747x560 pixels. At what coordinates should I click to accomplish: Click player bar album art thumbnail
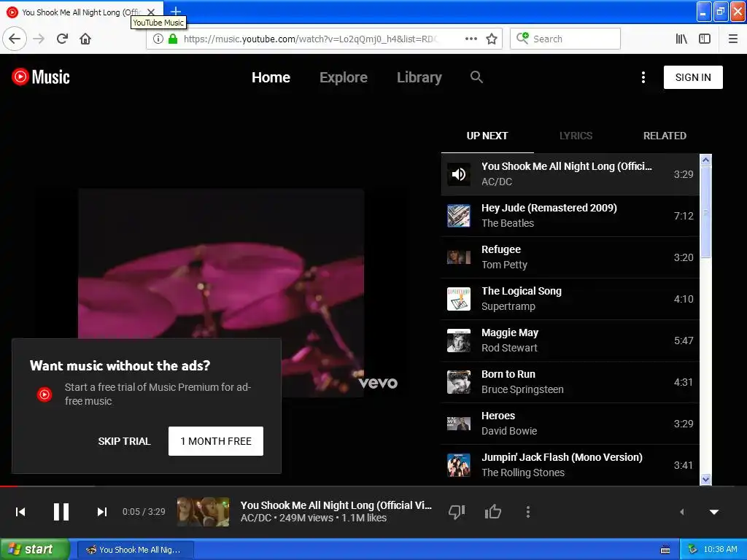coord(203,511)
